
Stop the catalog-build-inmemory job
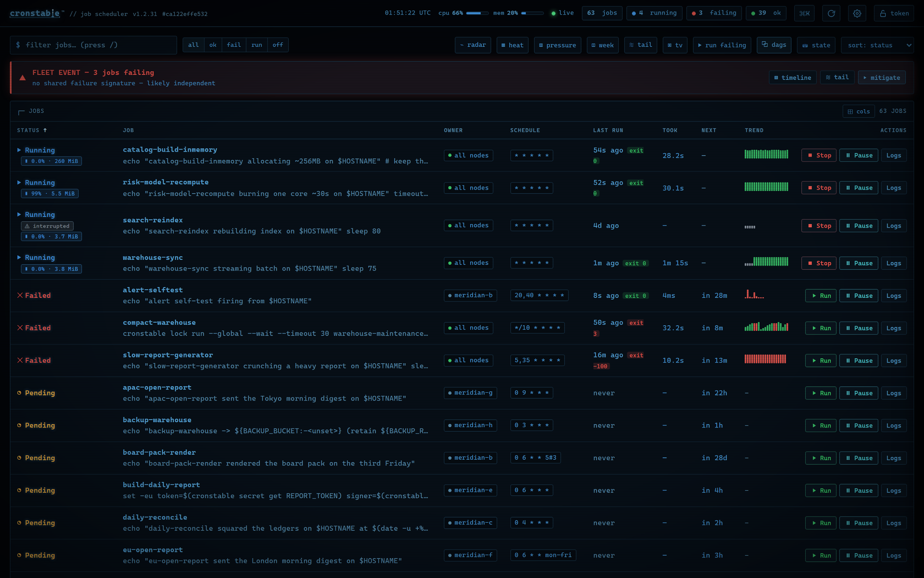pos(819,156)
